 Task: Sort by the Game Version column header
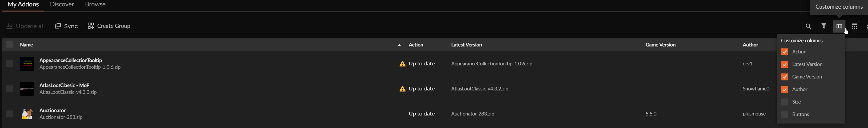[660, 45]
